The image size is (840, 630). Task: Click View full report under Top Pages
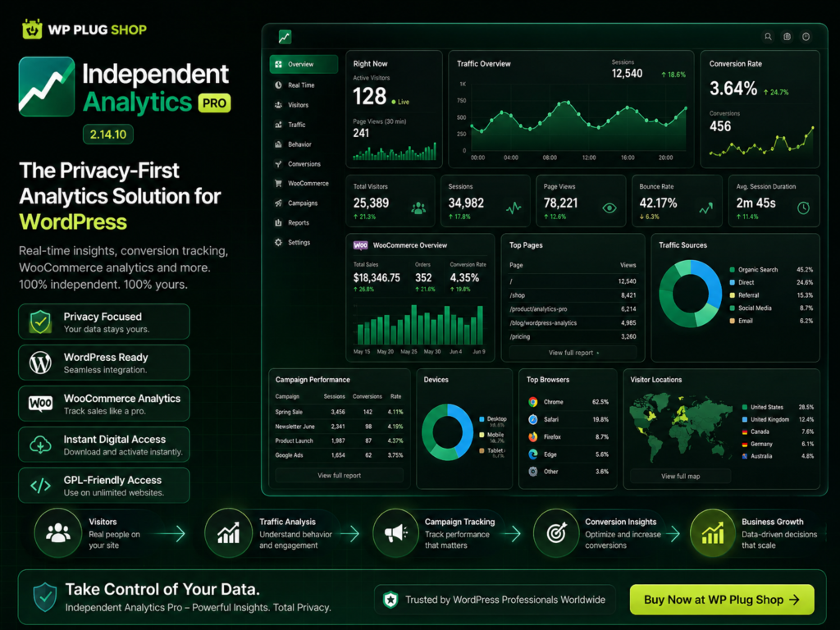[x=573, y=353]
